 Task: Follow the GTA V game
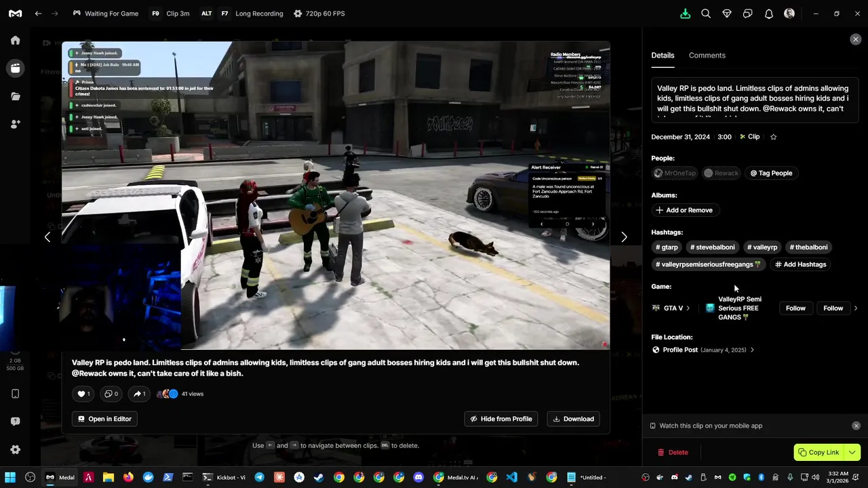pos(795,308)
